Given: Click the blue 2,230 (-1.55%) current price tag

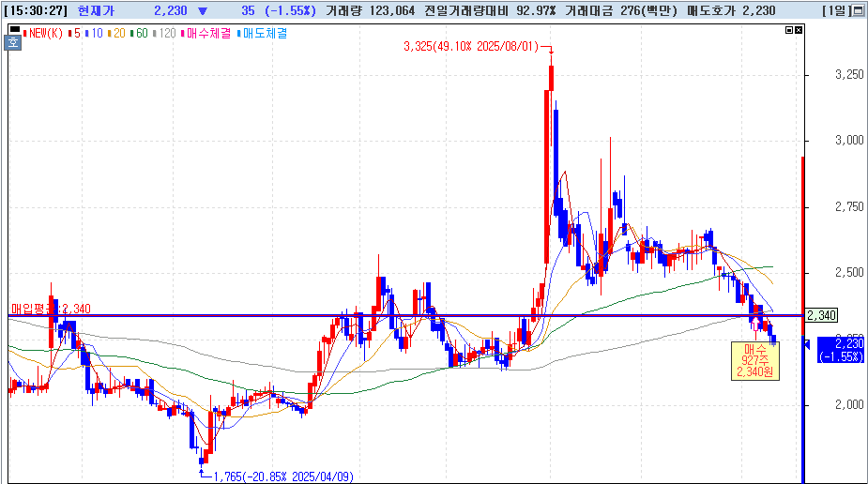Looking at the screenshot, I should [x=842, y=350].
